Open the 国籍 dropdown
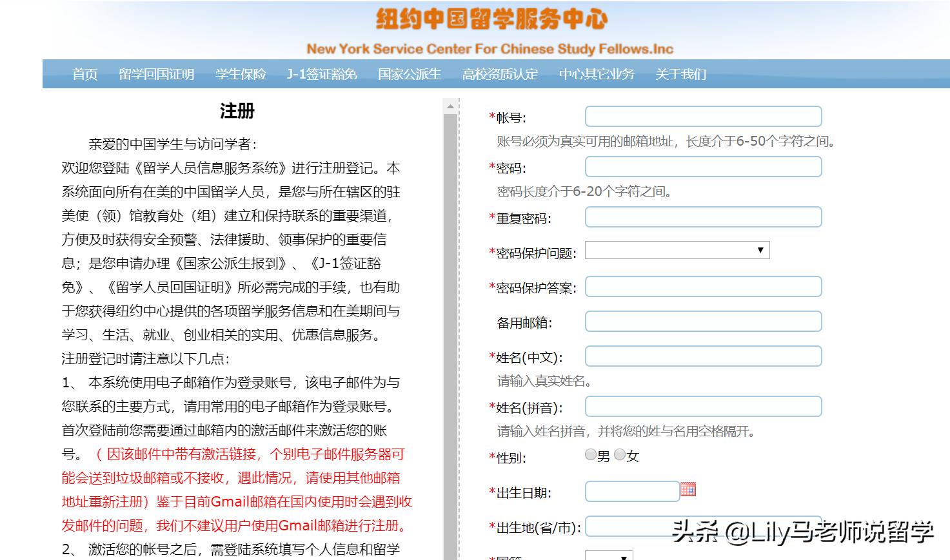This screenshot has width=950, height=560. point(609,556)
